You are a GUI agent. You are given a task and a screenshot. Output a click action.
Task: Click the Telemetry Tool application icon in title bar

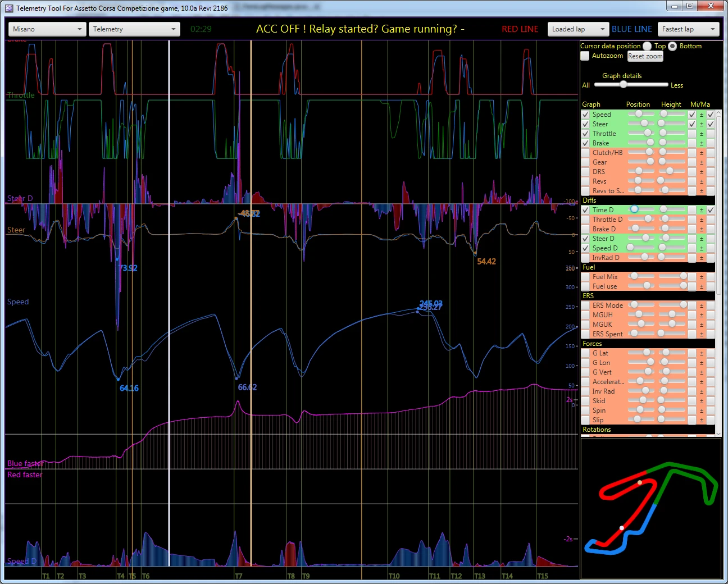(x=8, y=7)
